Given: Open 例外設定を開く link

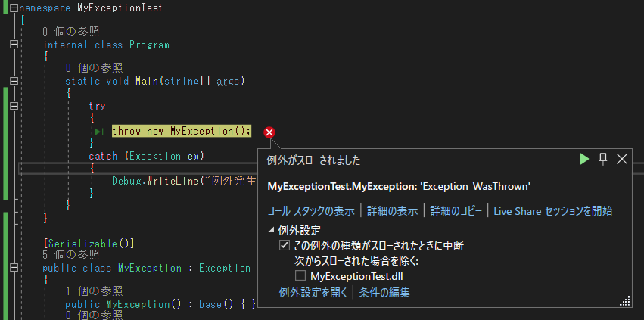Looking at the screenshot, I should point(313,293).
